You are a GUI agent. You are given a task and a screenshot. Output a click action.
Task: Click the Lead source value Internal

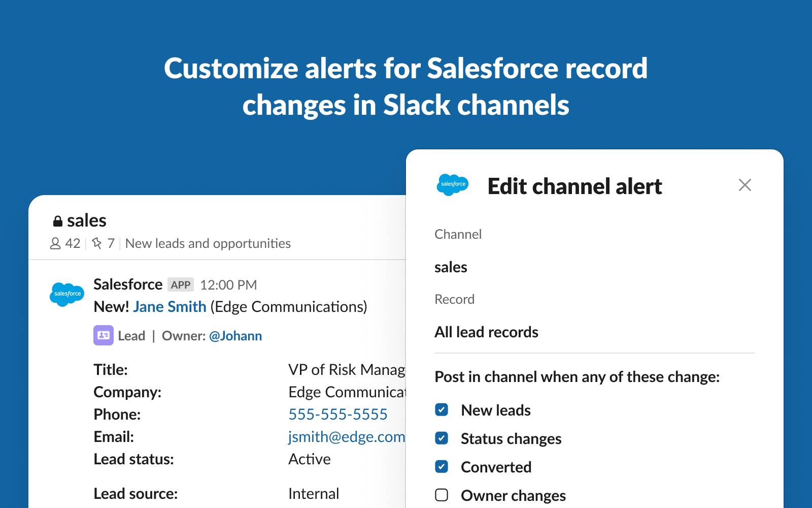click(314, 494)
